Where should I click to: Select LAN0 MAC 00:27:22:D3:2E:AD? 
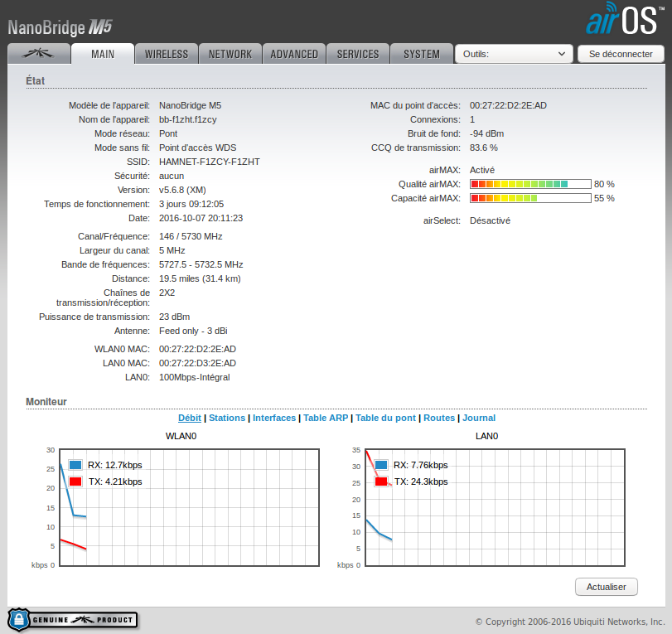197,363
